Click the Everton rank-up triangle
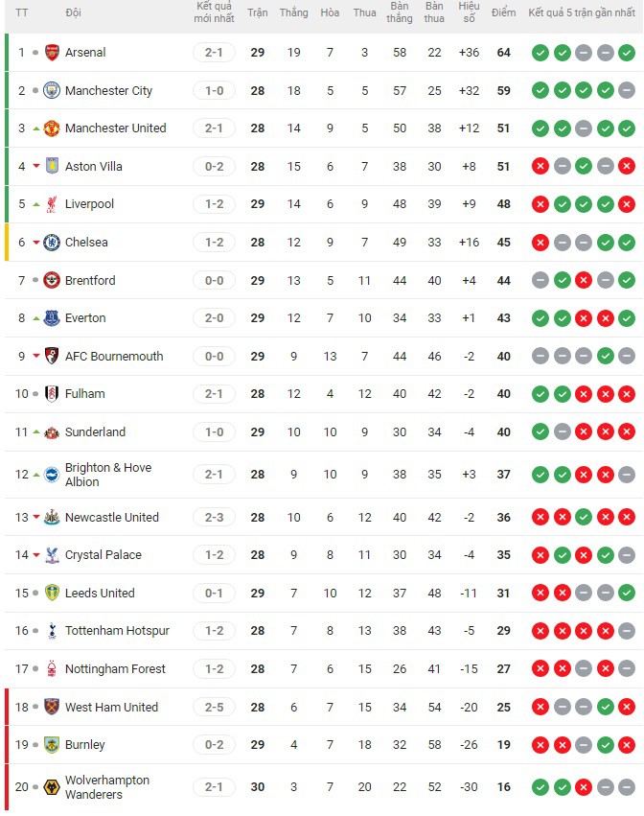 click(x=36, y=318)
